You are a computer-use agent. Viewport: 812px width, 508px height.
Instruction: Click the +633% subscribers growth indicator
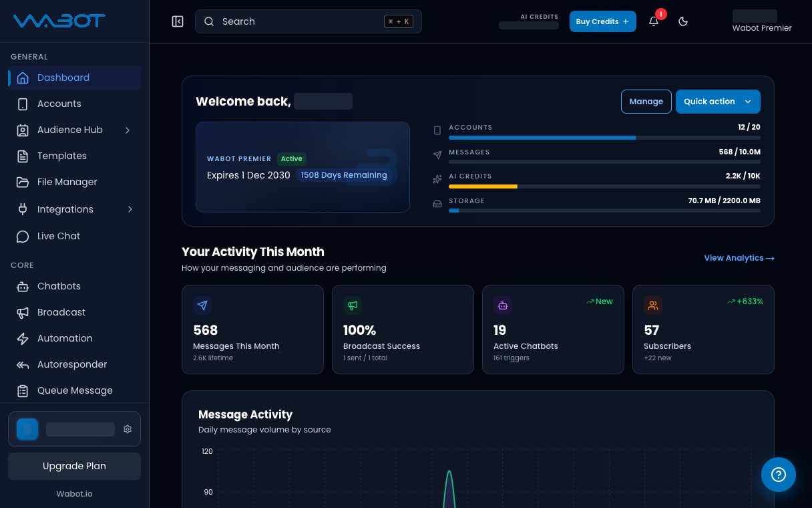tap(745, 301)
